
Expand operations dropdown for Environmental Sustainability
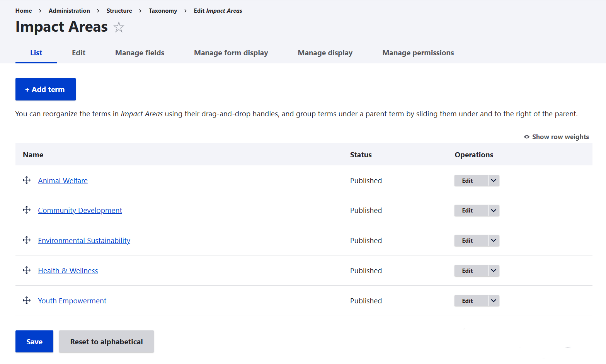point(494,240)
